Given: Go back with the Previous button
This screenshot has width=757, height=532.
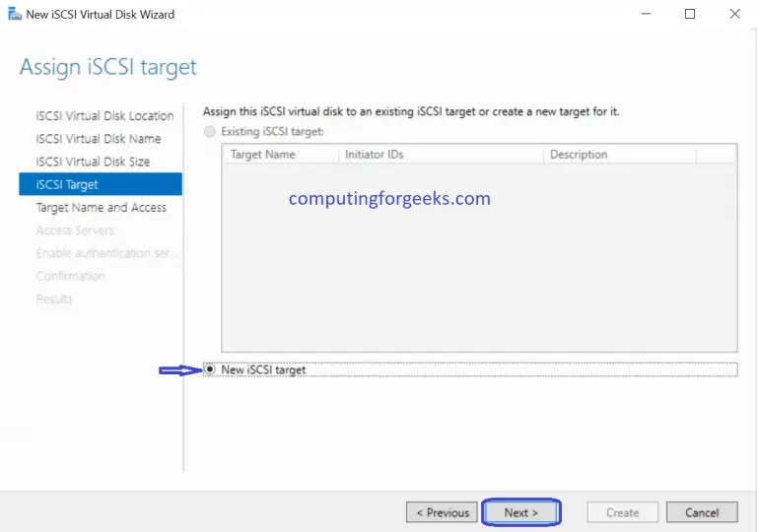Looking at the screenshot, I should (x=442, y=512).
